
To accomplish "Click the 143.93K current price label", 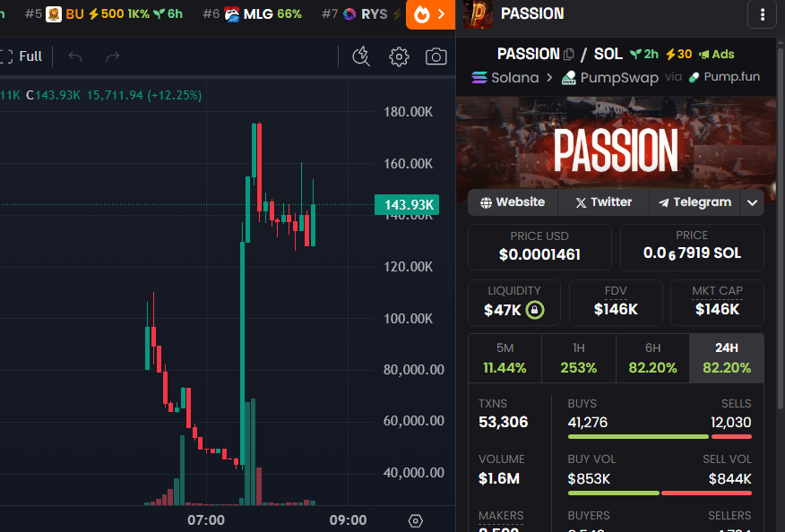I will [x=407, y=205].
